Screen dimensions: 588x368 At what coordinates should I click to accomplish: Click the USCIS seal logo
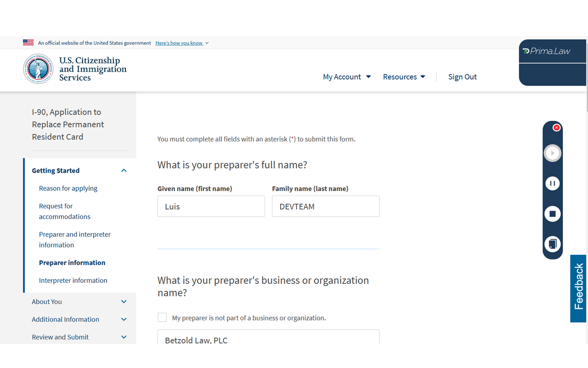(x=38, y=69)
